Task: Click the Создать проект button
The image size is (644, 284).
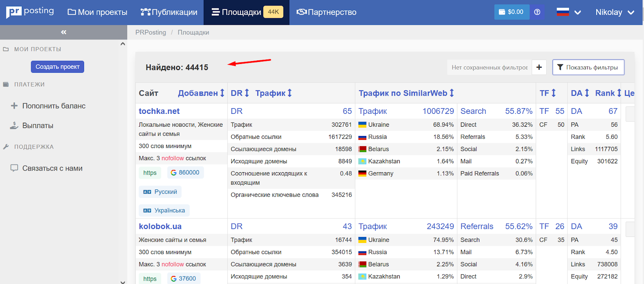Action: point(58,67)
